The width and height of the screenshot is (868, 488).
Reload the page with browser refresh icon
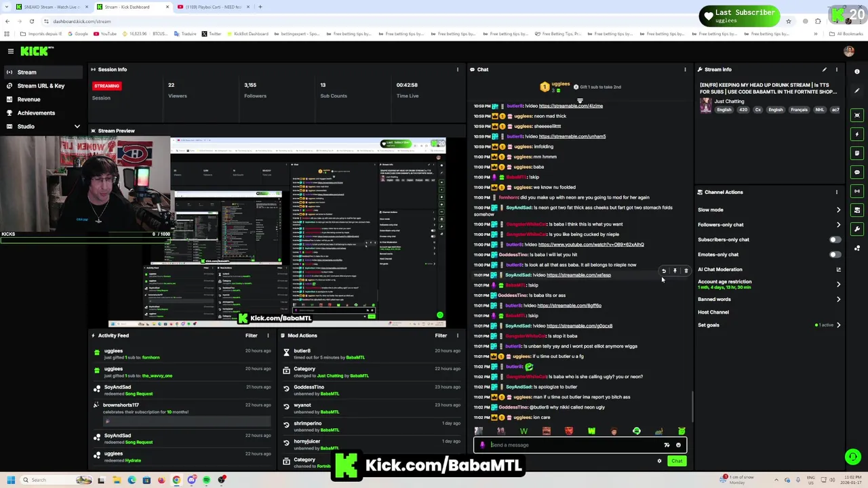click(31, 21)
